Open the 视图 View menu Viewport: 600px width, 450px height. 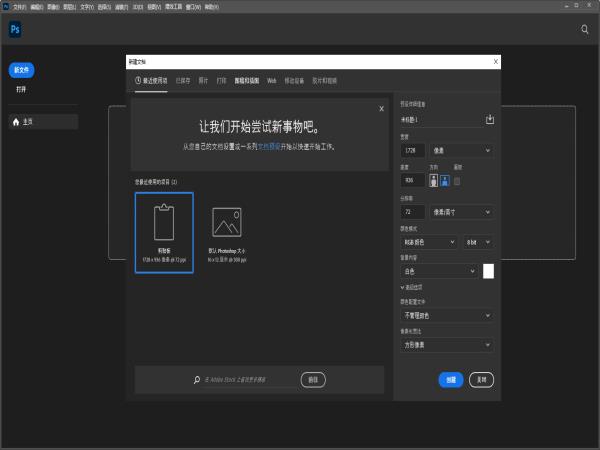(154, 7)
